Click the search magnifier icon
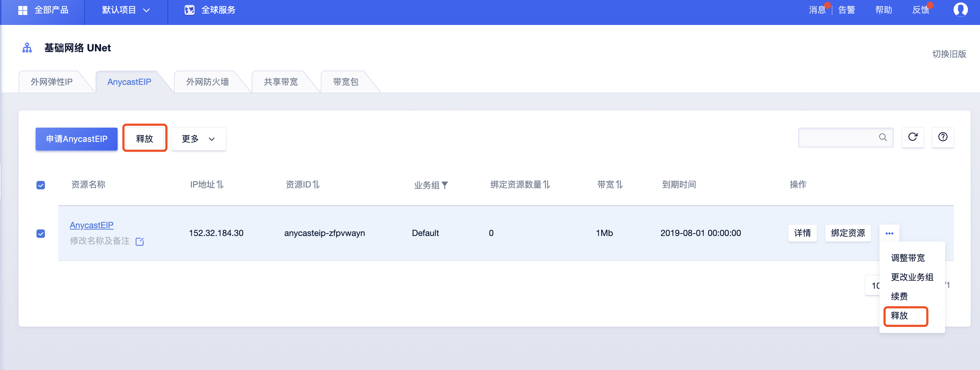The width and height of the screenshot is (980, 370). [x=883, y=138]
